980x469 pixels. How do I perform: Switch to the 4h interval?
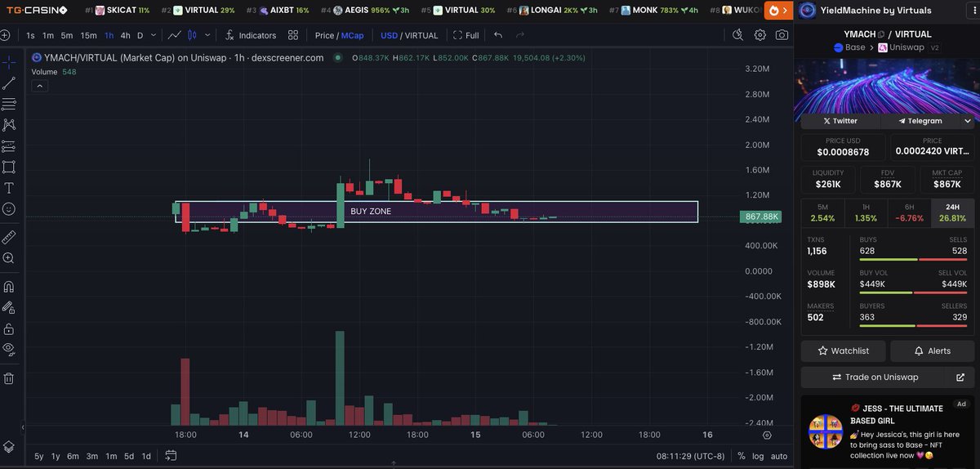click(125, 35)
